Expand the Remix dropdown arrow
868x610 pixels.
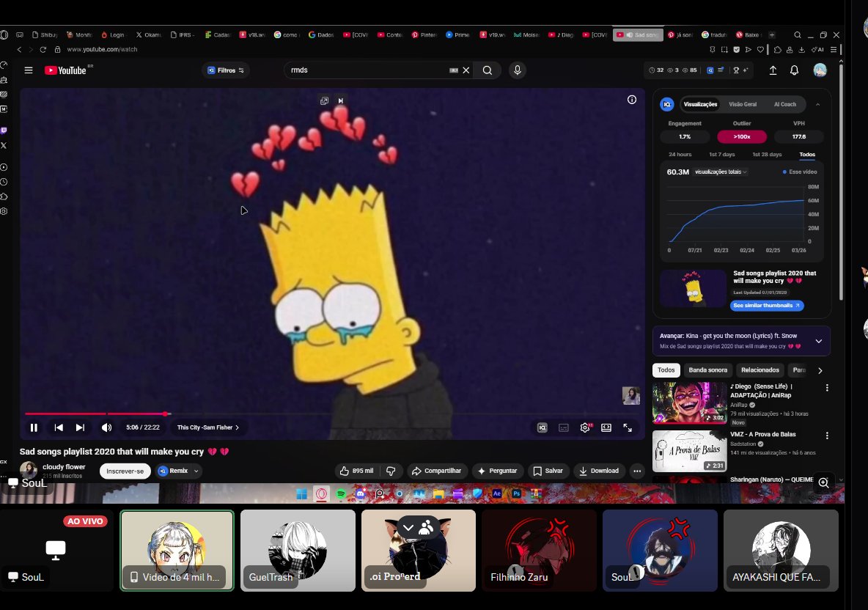click(x=196, y=471)
